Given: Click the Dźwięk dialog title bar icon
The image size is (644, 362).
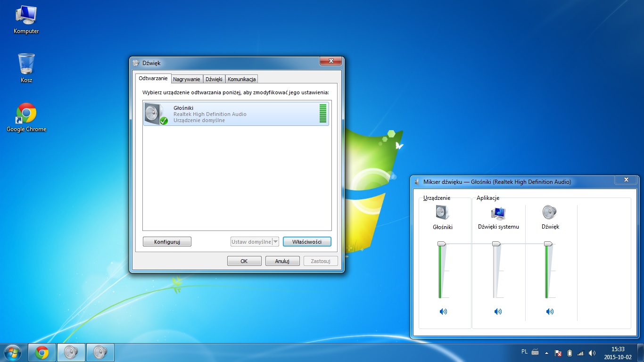Looking at the screenshot, I should [x=136, y=63].
